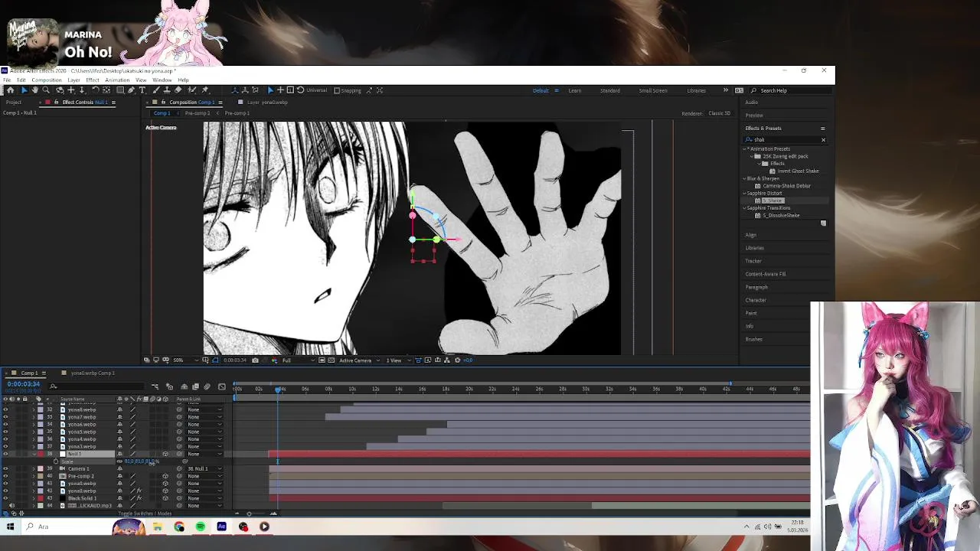Image resolution: width=980 pixels, height=551 pixels.
Task: Navigate to Pre-comp 2 in composition breadcrumb
Action: 197,112
